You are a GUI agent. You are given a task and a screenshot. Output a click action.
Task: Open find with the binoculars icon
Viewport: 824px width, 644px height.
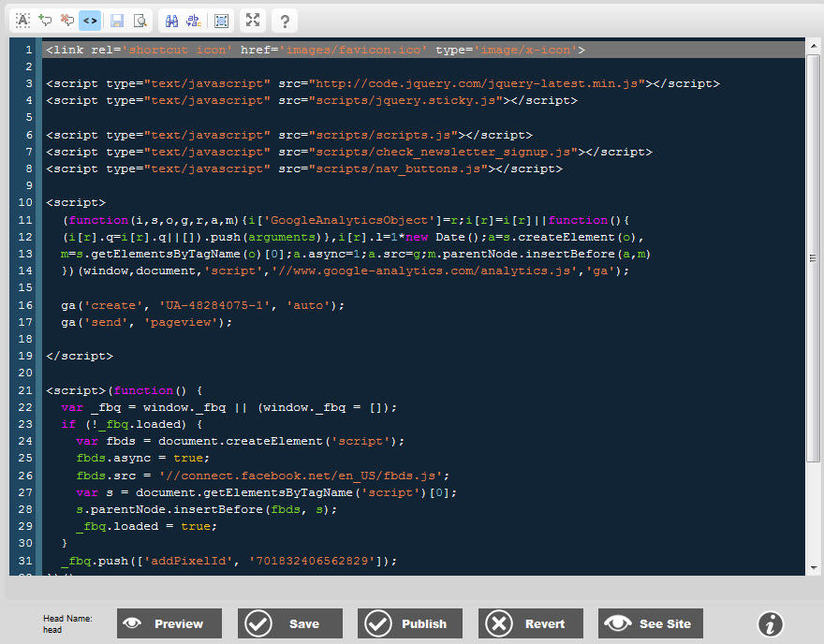click(172, 21)
